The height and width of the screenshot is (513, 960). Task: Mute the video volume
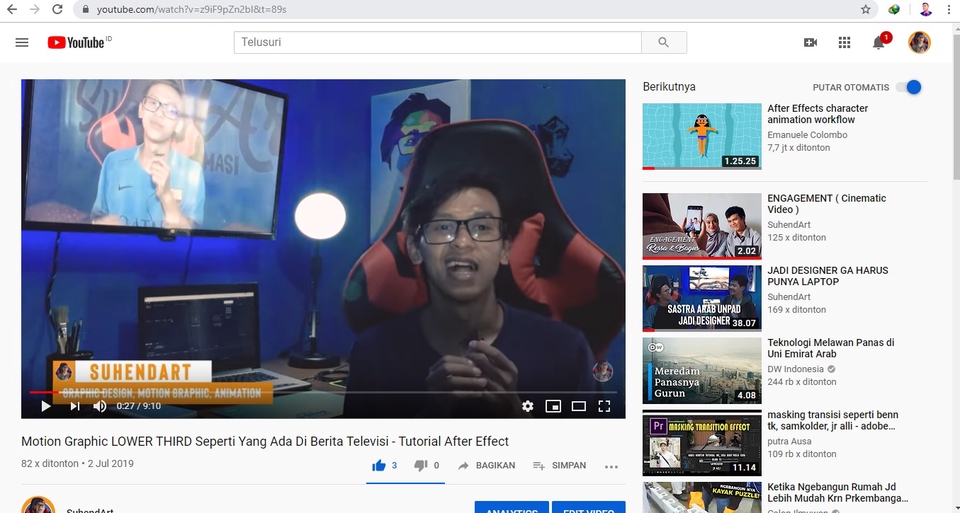[x=99, y=406]
